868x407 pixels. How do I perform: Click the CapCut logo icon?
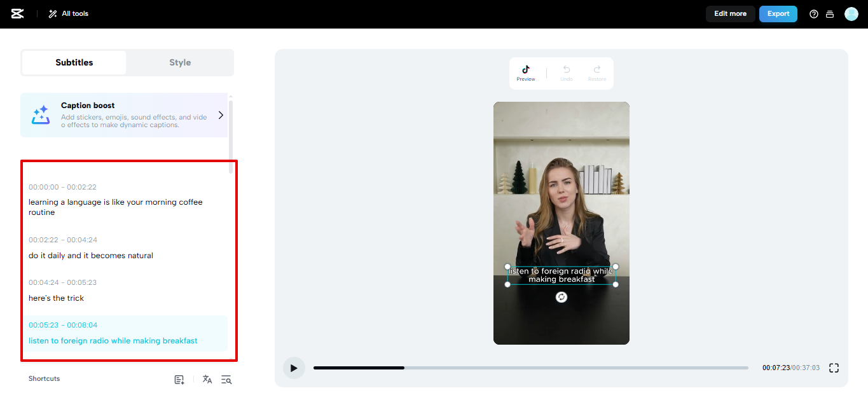pyautogui.click(x=17, y=13)
